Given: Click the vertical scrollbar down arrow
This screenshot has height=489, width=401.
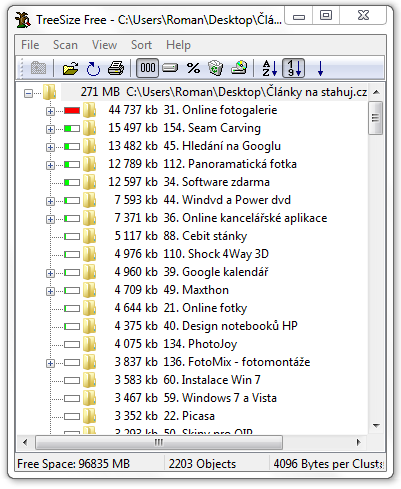Looking at the screenshot, I should 376,426.
